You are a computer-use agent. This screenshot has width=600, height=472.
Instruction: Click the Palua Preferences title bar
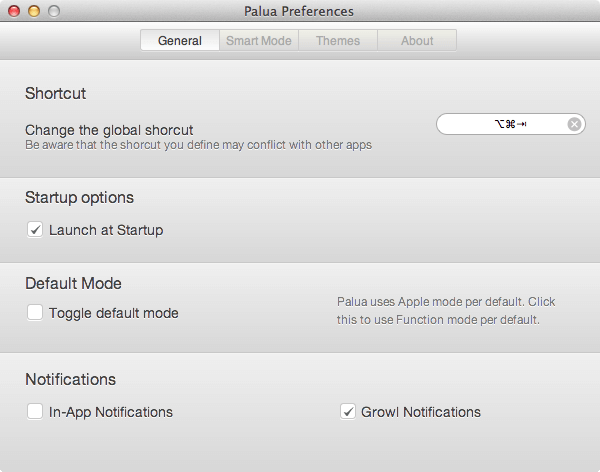tap(299, 11)
